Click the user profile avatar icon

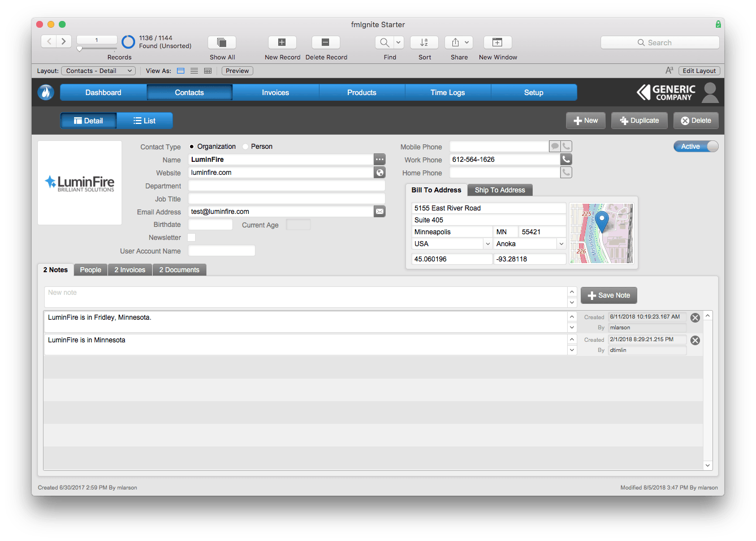pos(710,92)
